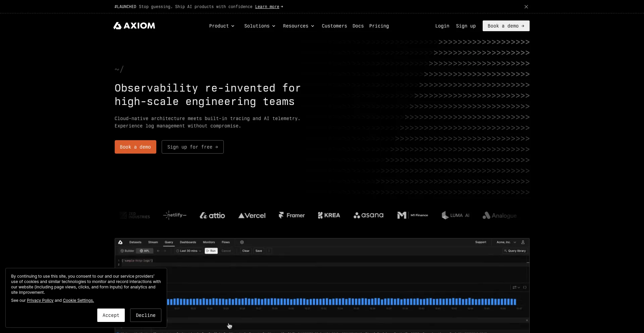The image size is (644, 333).
Task: Click the Netlify logo in the customer strip
Action: [x=175, y=215]
